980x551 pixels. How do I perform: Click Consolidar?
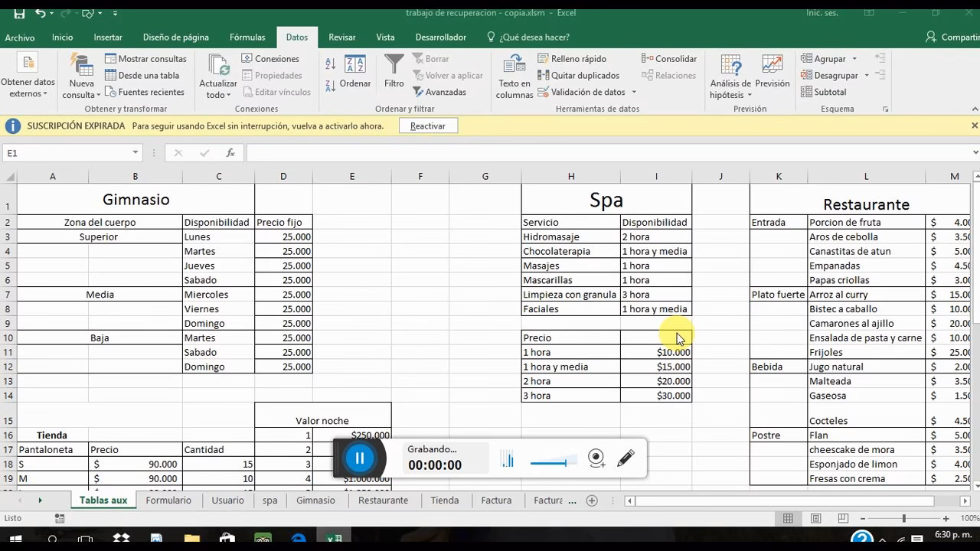tap(669, 59)
